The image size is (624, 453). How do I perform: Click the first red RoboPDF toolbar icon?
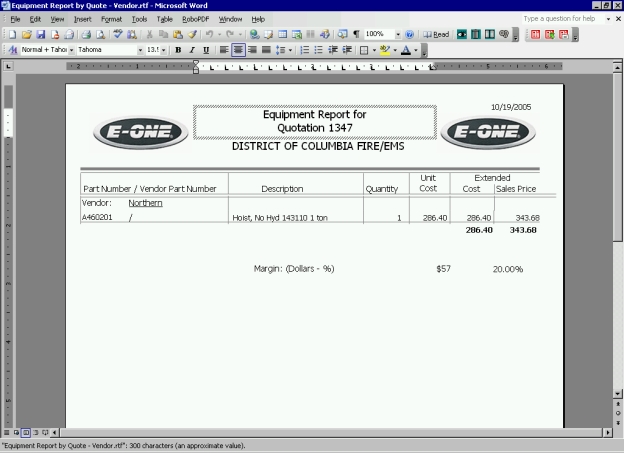tap(536, 35)
